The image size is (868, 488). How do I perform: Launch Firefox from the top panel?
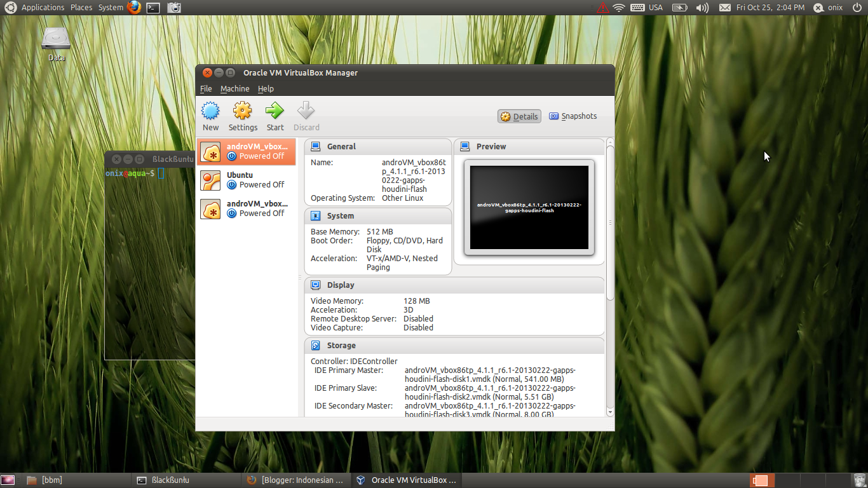click(133, 8)
